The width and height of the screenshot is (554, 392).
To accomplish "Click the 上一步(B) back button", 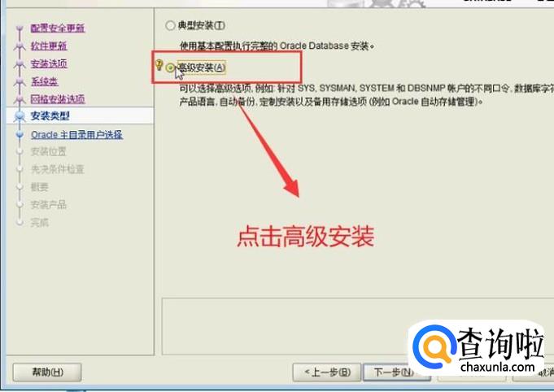I will pyautogui.click(x=327, y=372).
